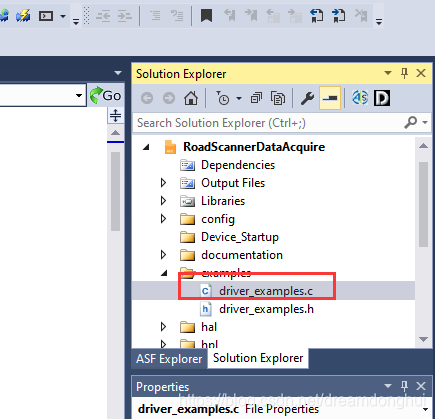Go to previous bookmark icon

point(230,15)
